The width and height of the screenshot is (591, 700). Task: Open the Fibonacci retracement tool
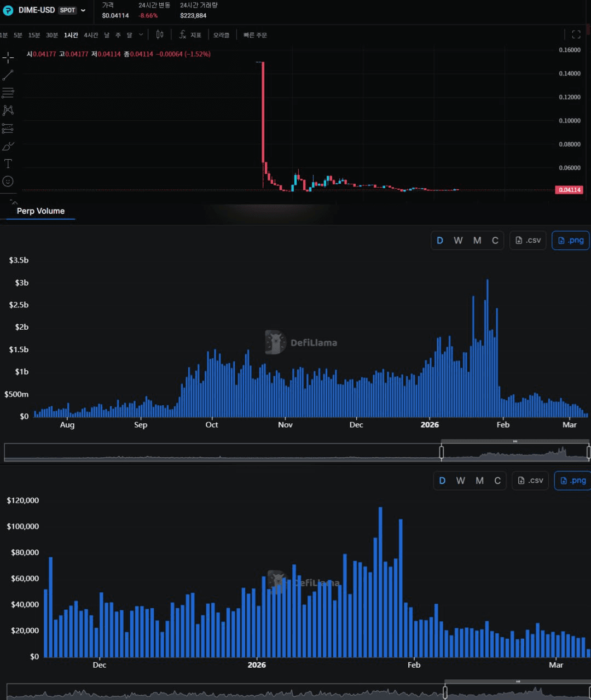(x=8, y=93)
